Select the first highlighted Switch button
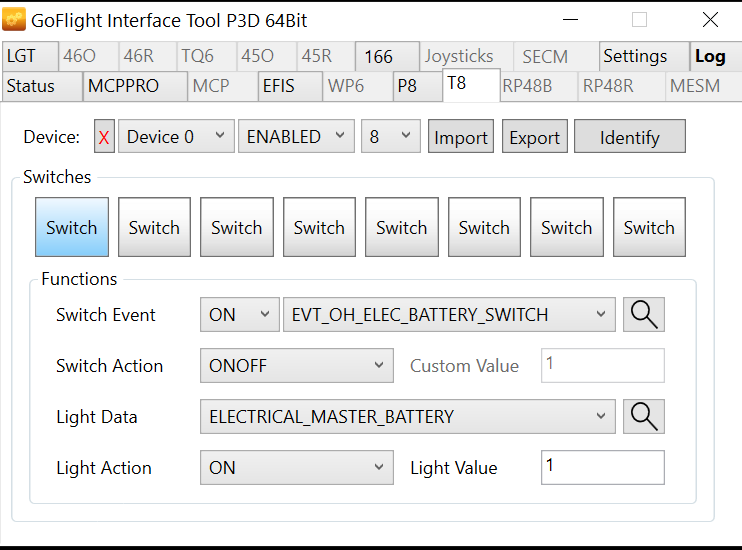This screenshot has height=550, width=742. coord(71,227)
